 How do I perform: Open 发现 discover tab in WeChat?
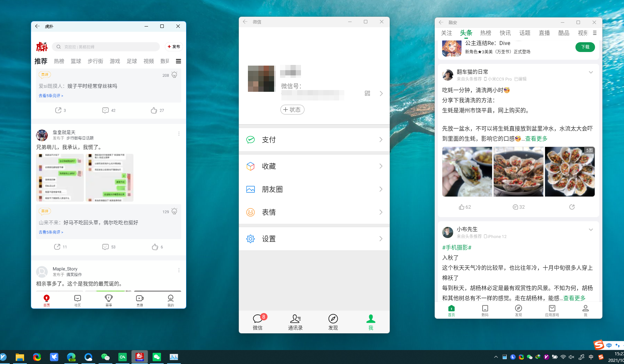pos(333,322)
